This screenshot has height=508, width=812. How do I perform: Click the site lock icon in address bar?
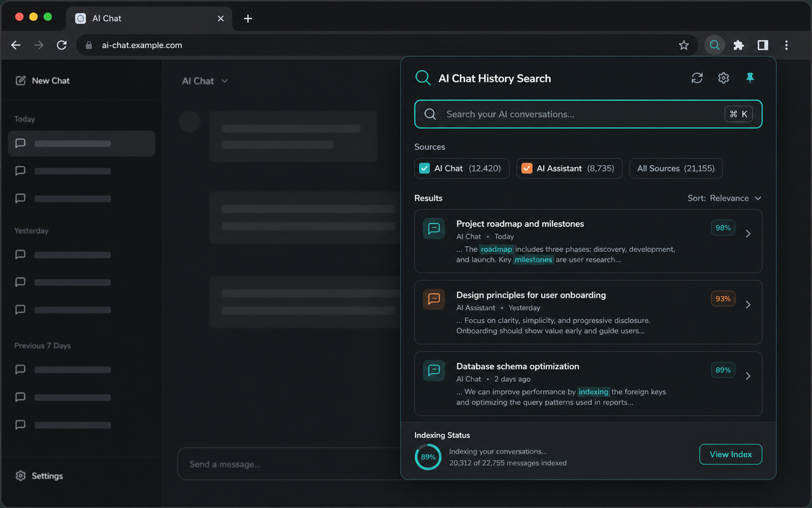tap(89, 45)
